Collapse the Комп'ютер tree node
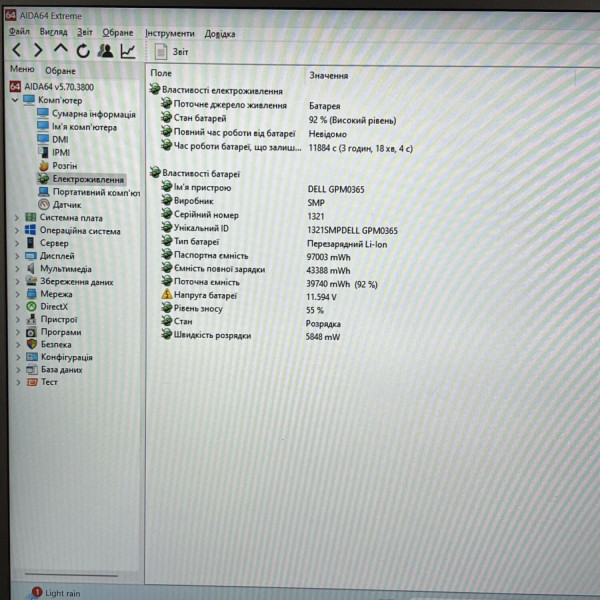Screen dimensions: 600x600 click(x=15, y=100)
